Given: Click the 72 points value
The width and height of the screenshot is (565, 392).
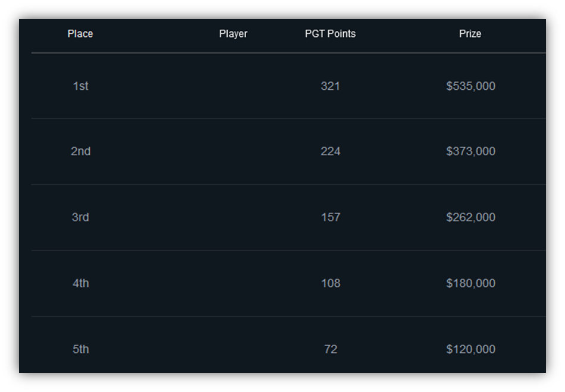Looking at the screenshot, I should (x=330, y=349).
